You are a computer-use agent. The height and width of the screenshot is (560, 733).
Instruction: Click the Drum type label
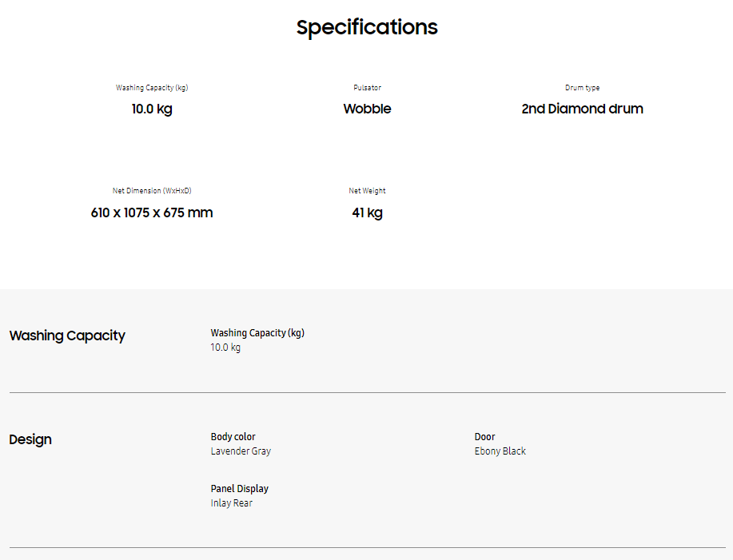(582, 88)
